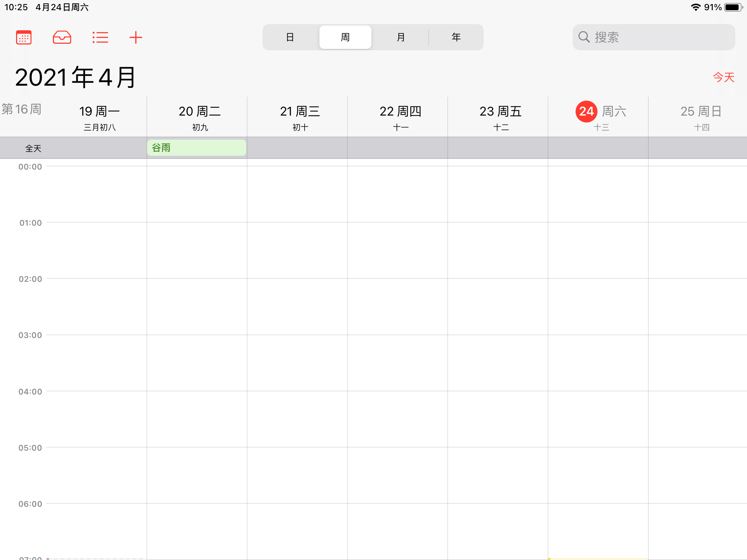Select the Week (周) view segment

[345, 37]
